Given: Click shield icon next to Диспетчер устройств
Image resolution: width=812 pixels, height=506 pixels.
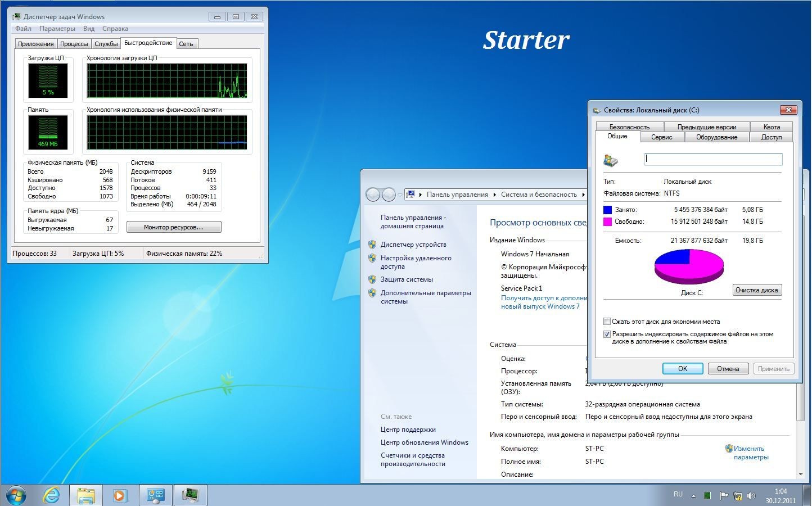Looking at the screenshot, I should (372, 245).
